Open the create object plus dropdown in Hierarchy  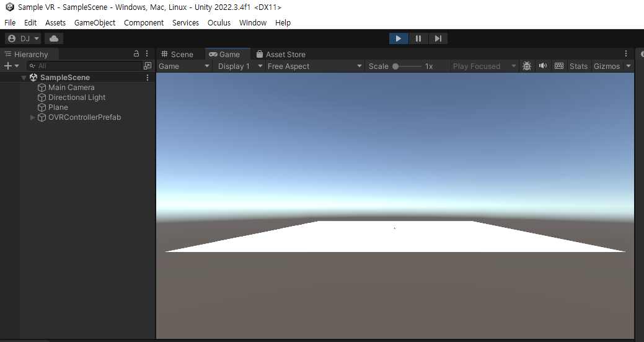point(11,66)
